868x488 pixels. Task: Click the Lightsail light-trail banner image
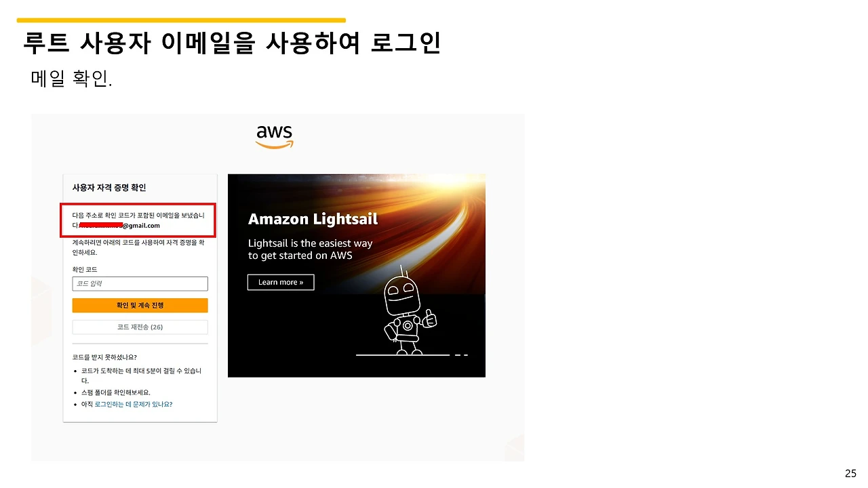(357, 275)
